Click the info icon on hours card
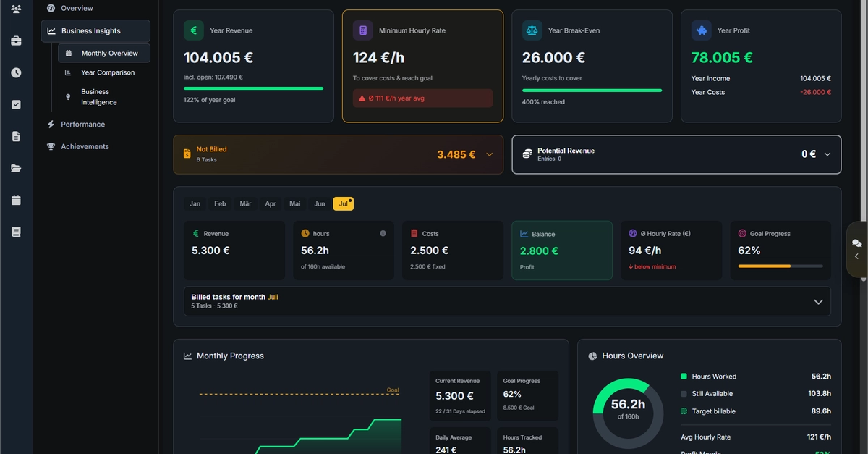The height and width of the screenshot is (454, 868). pyautogui.click(x=383, y=233)
